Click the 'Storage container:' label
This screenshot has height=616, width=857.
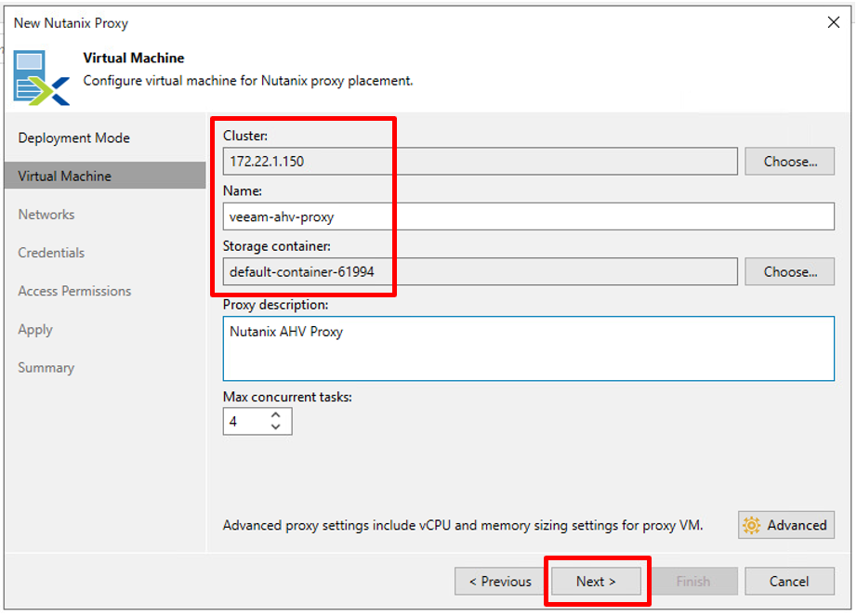pos(277,246)
